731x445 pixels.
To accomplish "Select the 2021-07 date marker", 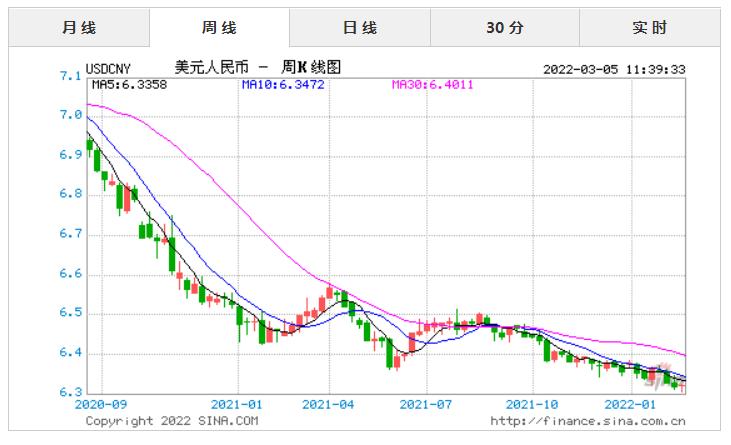I will click(427, 406).
